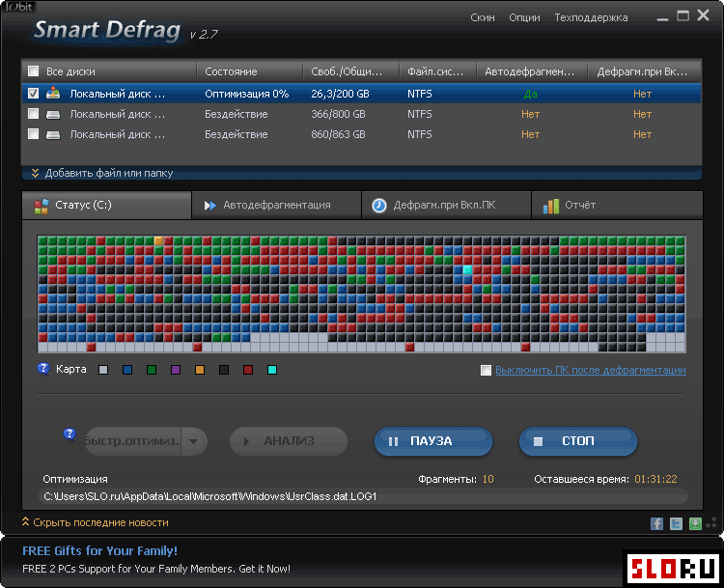Click the Файл.сис... column header
The width and height of the screenshot is (724, 588).
point(437,71)
